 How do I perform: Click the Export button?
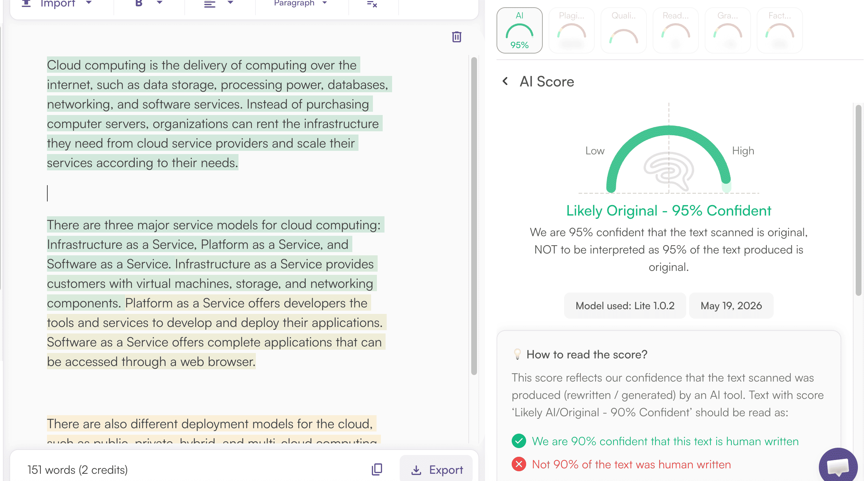[x=437, y=469]
